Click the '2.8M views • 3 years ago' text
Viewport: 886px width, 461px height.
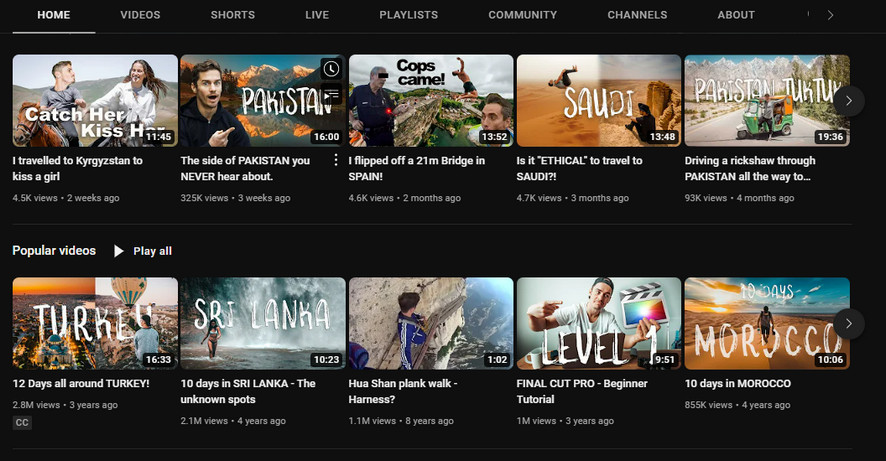65,405
